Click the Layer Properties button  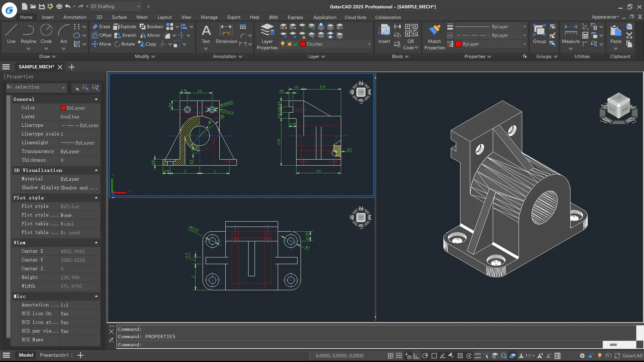point(267,35)
